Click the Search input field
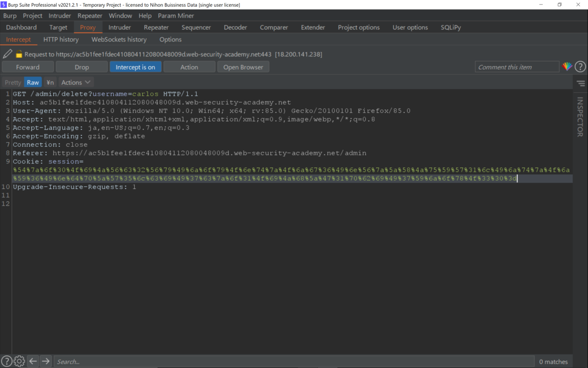588x368 pixels. click(x=294, y=362)
